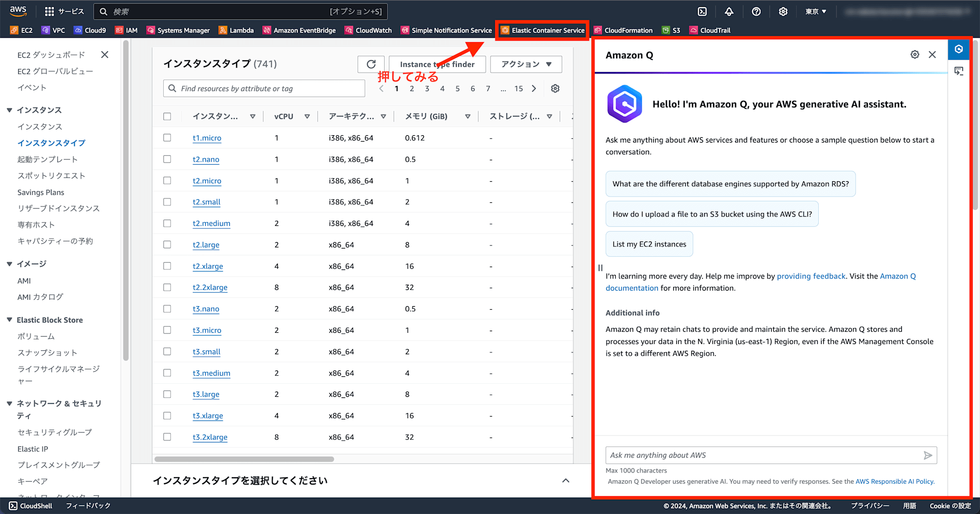Open EC2 favorite shortcut
Viewport: 980px width, 514px height.
(22, 30)
